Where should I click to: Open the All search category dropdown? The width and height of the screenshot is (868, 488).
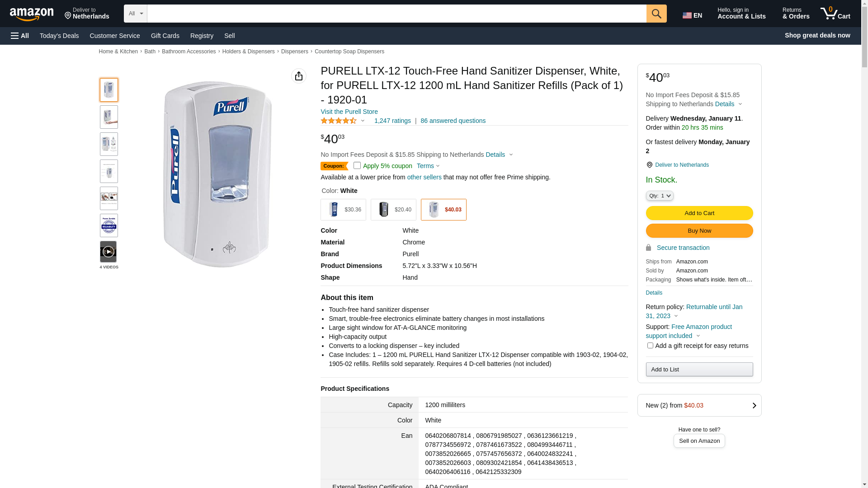tap(136, 14)
